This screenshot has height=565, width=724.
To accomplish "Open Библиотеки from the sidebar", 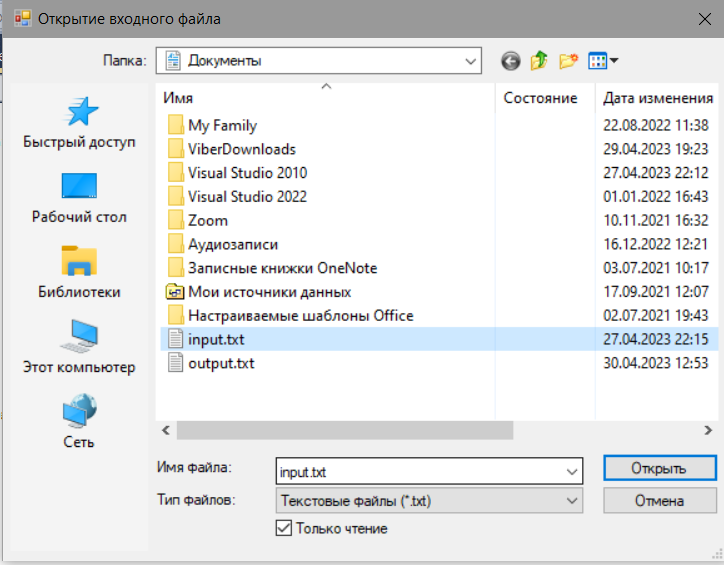I will click(x=79, y=273).
